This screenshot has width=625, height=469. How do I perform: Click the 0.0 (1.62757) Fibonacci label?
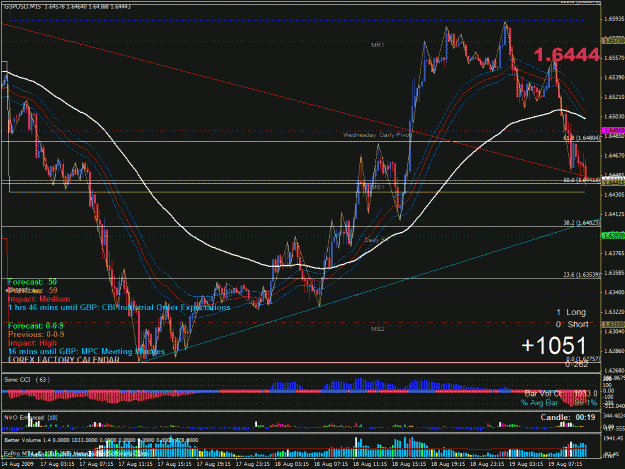(x=583, y=359)
